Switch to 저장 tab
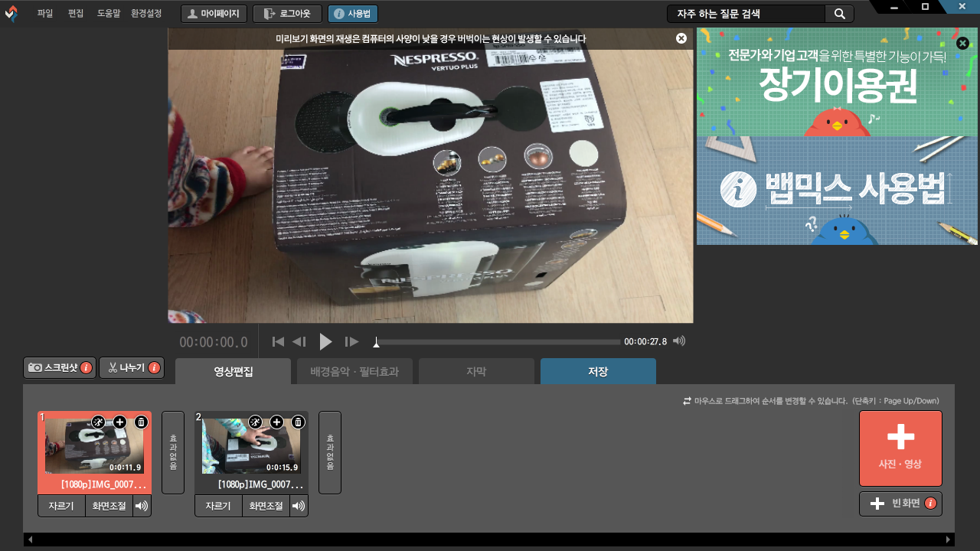 point(598,372)
